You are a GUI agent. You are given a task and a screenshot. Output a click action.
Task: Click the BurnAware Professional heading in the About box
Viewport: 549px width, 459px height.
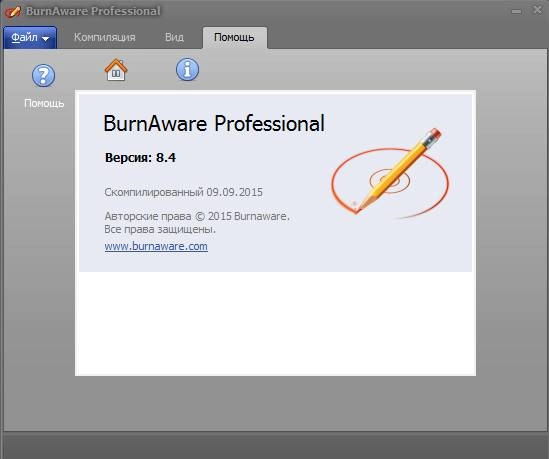click(x=214, y=123)
